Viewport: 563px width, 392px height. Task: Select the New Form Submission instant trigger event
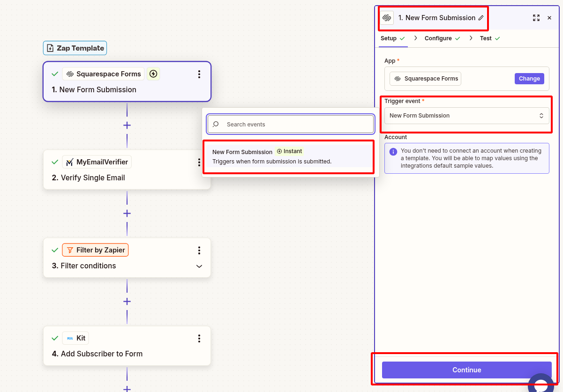[x=288, y=156]
